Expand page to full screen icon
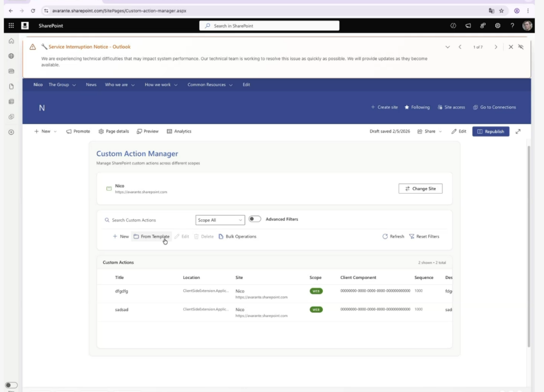 pos(518,131)
